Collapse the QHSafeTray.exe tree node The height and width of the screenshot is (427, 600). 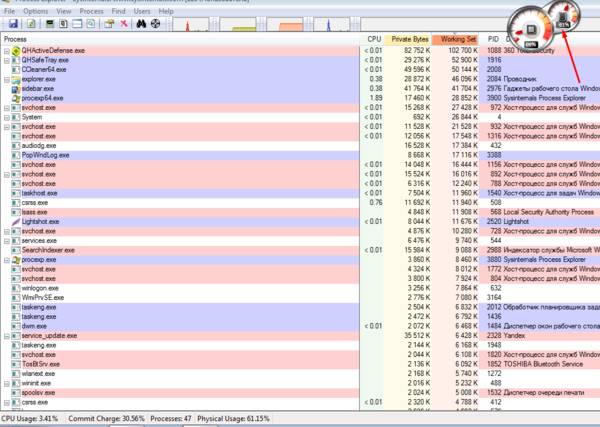click(x=7, y=60)
